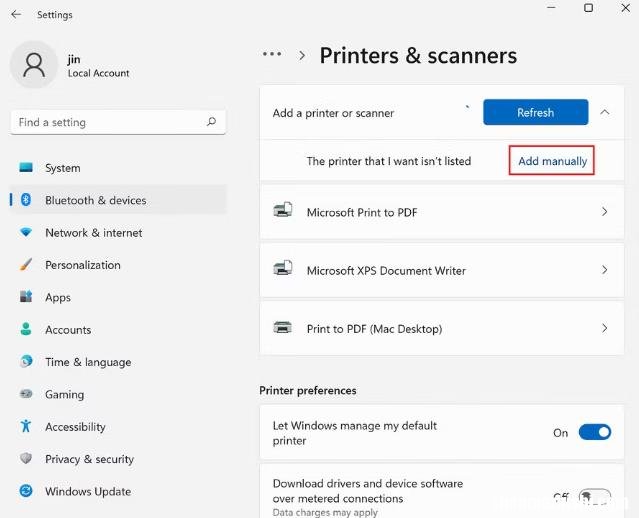Click the Printers & scanners page title
The width and height of the screenshot is (639, 518).
pyautogui.click(x=418, y=55)
